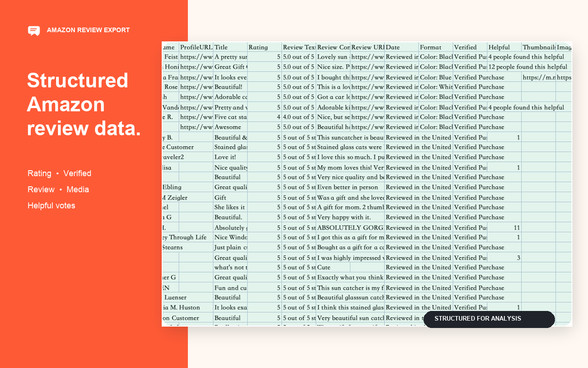Click the 'Helpful votes' feature text
The width and height of the screenshot is (588, 368).
(x=51, y=206)
